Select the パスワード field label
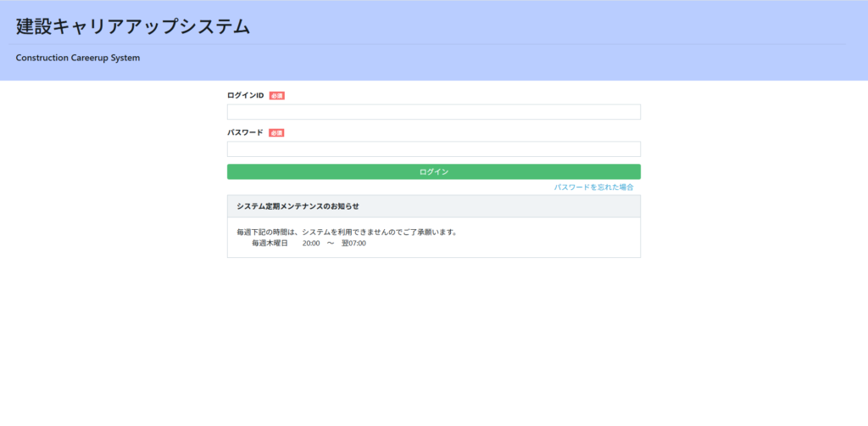The width and height of the screenshot is (868, 426). click(246, 132)
